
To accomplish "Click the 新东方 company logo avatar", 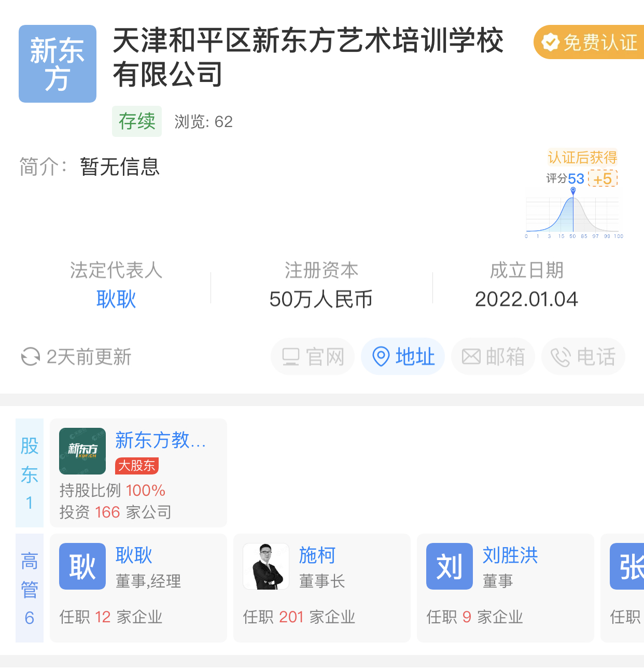I will click(x=58, y=64).
